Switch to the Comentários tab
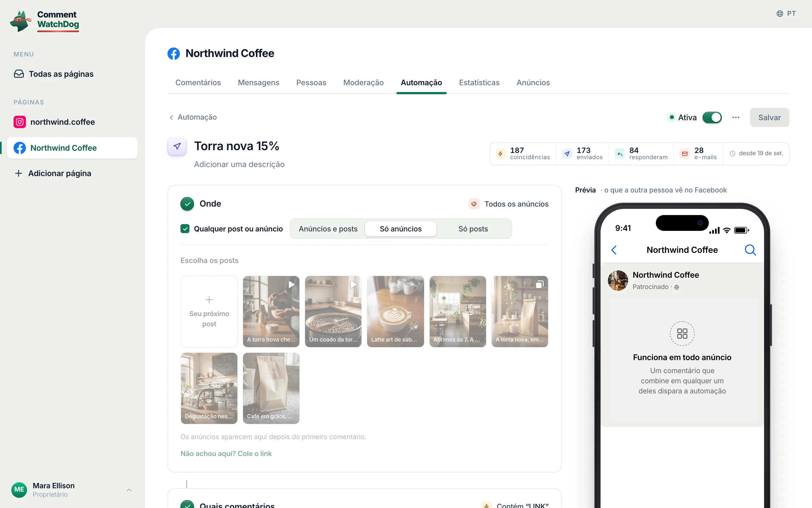812x508 pixels. point(198,83)
